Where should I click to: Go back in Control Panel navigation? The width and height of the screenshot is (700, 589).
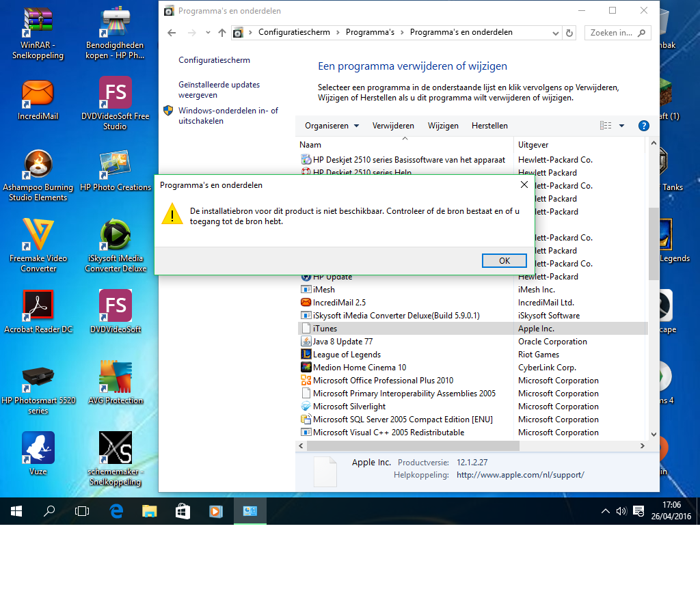coord(172,33)
